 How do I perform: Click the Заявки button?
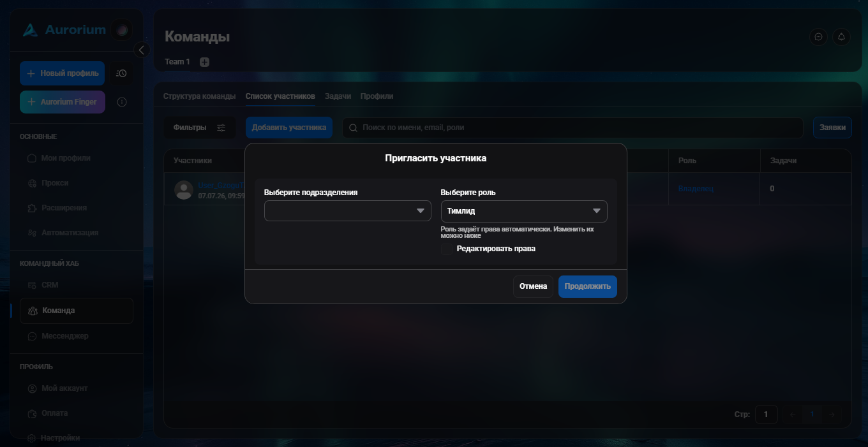point(832,128)
